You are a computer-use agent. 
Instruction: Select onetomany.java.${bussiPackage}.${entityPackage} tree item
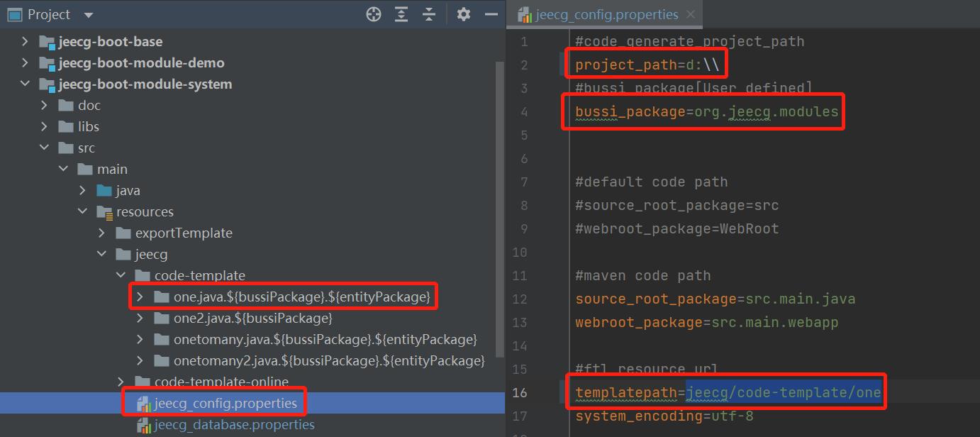pyautogui.click(x=325, y=340)
